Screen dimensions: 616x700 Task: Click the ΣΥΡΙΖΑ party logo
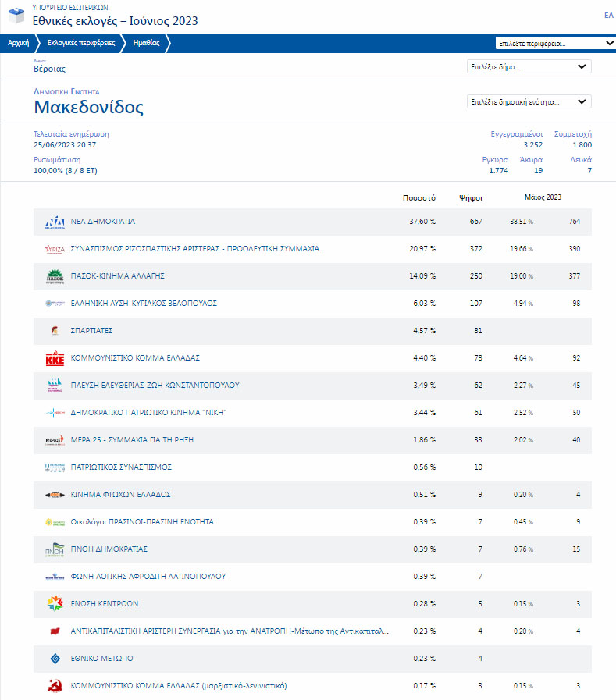[55, 249]
